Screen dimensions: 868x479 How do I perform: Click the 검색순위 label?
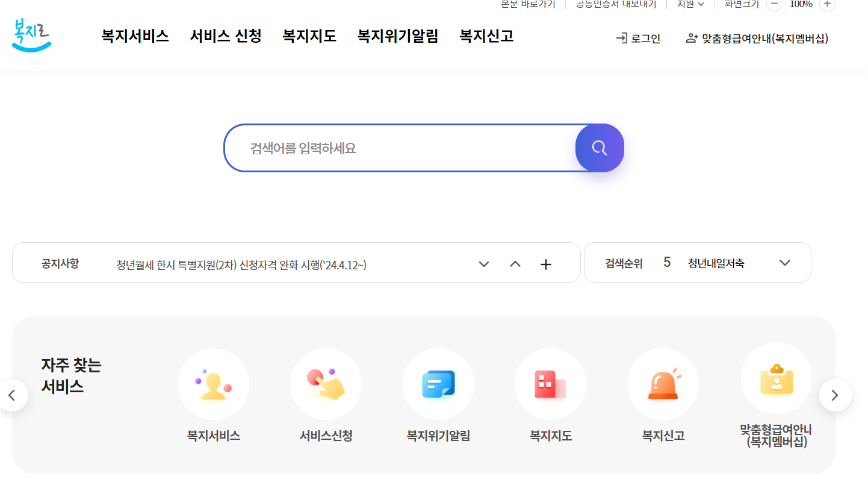point(624,263)
